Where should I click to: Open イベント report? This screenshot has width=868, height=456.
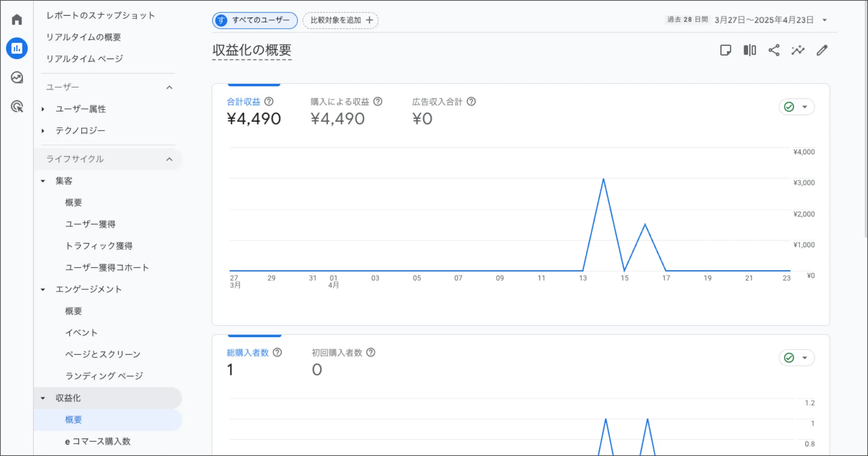[x=81, y=333]
